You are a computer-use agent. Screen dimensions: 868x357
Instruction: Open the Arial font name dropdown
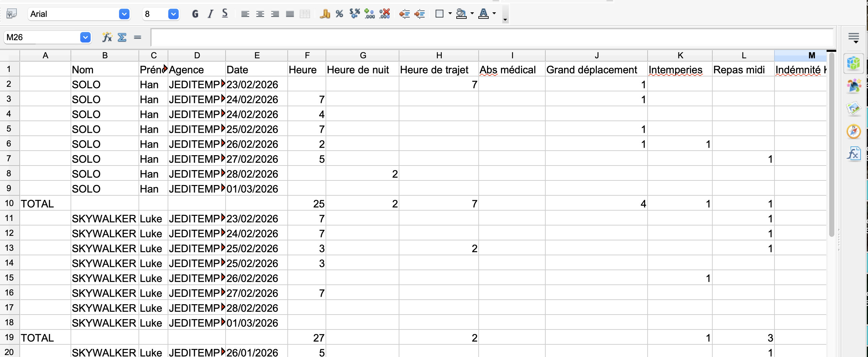124,14
